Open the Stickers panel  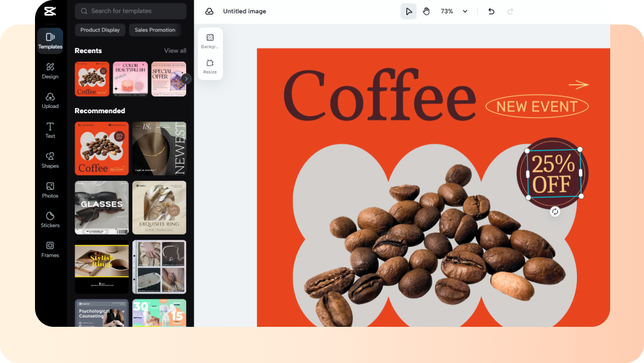[50, 220]
